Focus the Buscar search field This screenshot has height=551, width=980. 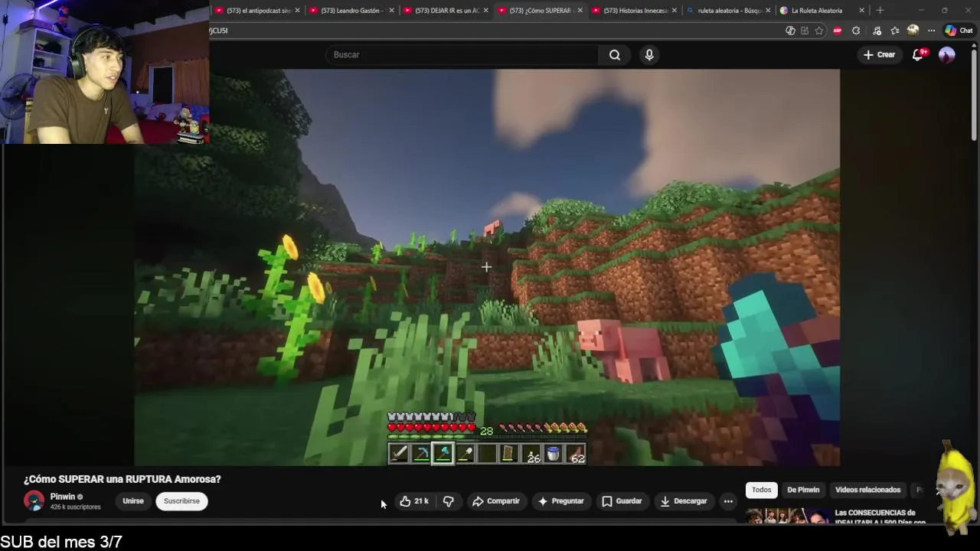click(x=462, y=55)
